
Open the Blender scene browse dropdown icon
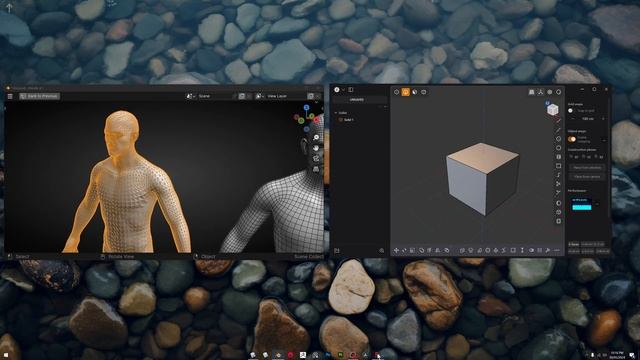point(191,96)
